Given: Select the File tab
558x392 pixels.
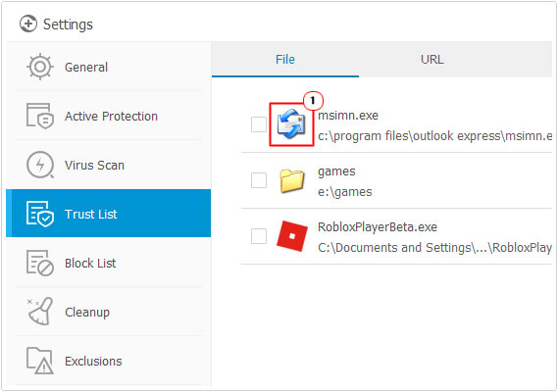Looking at the screenshot, I should (285, 60).
